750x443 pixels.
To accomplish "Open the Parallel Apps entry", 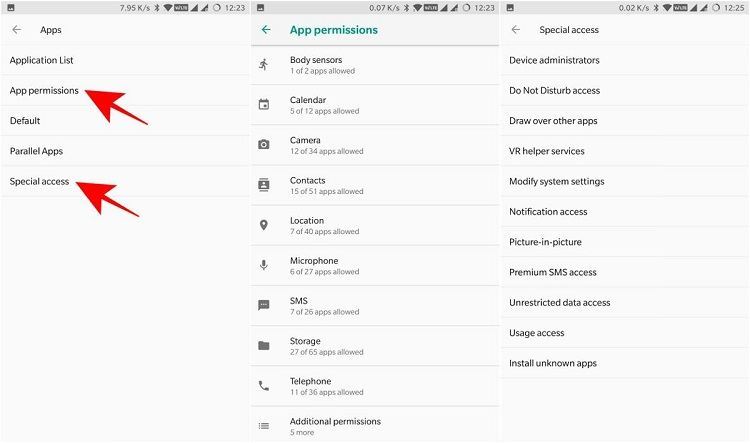I will tap(37, 151).
